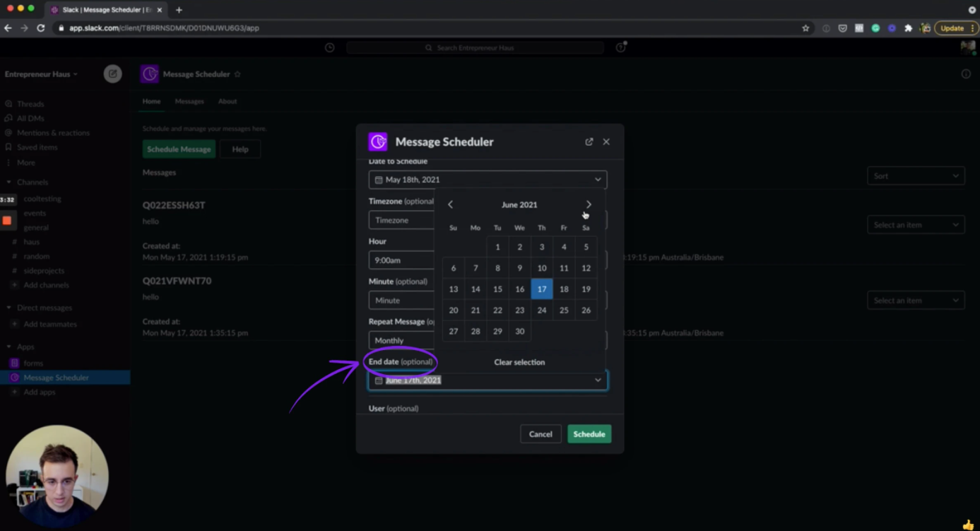Click the Schedule button

click(x=589, y=433)
